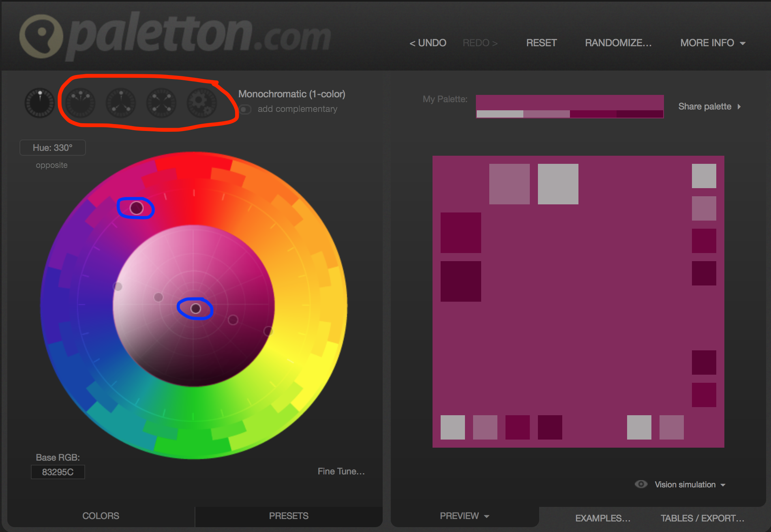
Task: Click the Monochromatic (1-color) label
Action: (292, 94)
